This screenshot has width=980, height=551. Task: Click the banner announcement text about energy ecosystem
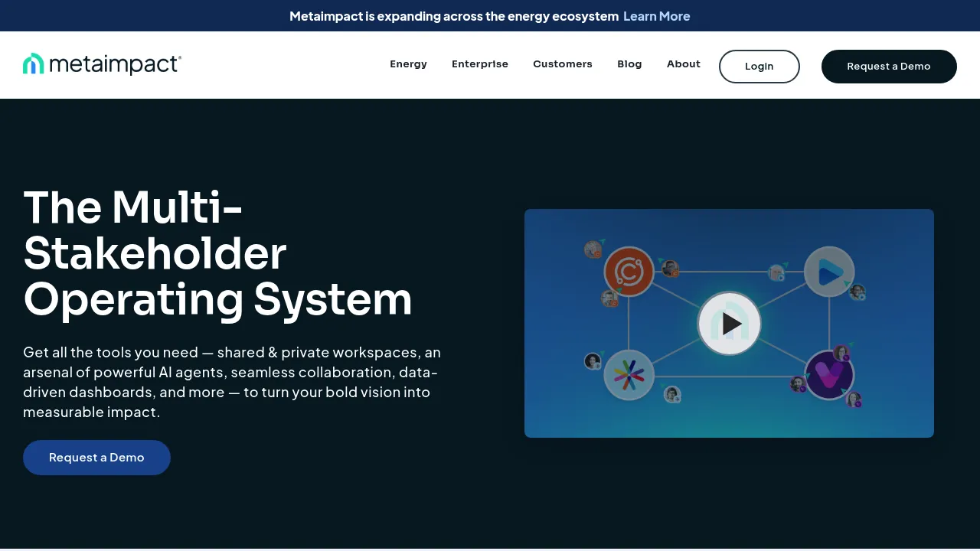454,16
